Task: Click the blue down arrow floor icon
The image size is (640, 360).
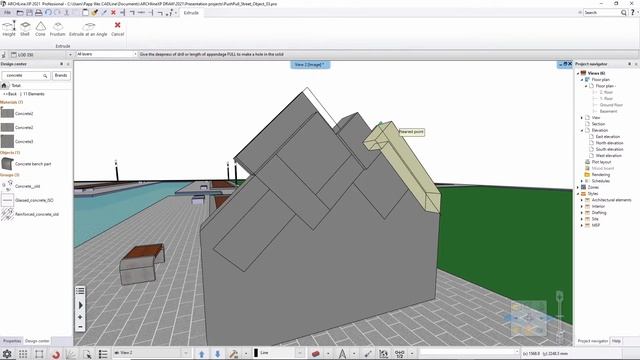Action: click(218, 353)
